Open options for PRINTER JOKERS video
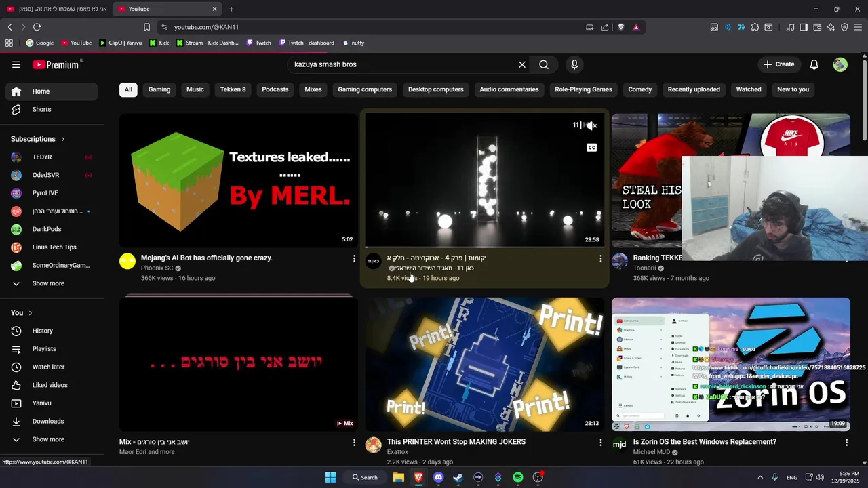The image size is (868, 488). click(x=600, y=443)
